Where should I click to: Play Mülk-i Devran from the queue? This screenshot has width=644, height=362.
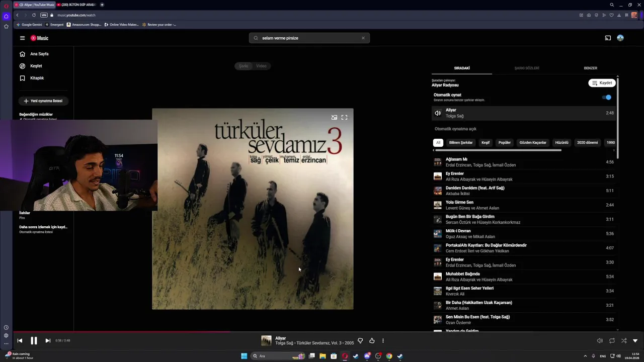[523, 234]
